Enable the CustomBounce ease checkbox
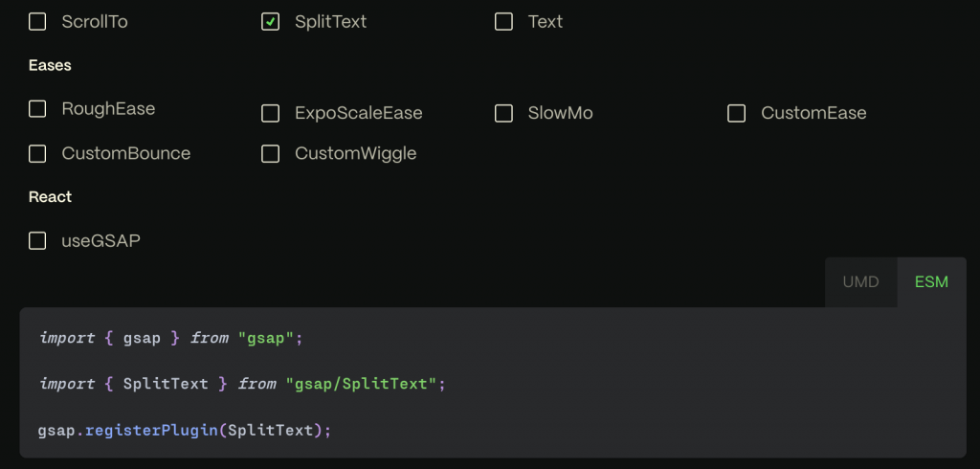This screenshot has height=469, width=980. click(37, 153)
